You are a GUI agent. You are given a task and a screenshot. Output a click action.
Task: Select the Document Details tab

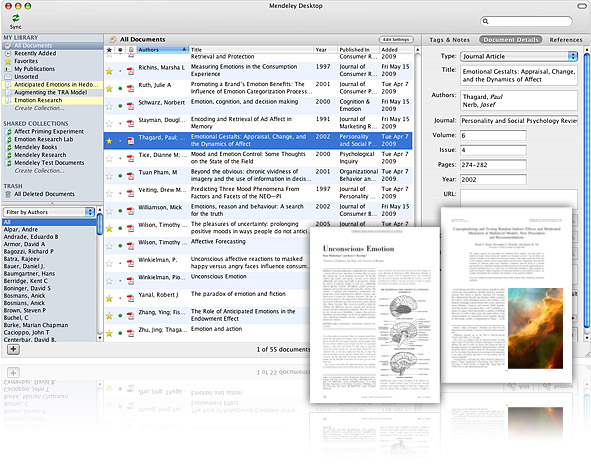(x=511, y=40)
